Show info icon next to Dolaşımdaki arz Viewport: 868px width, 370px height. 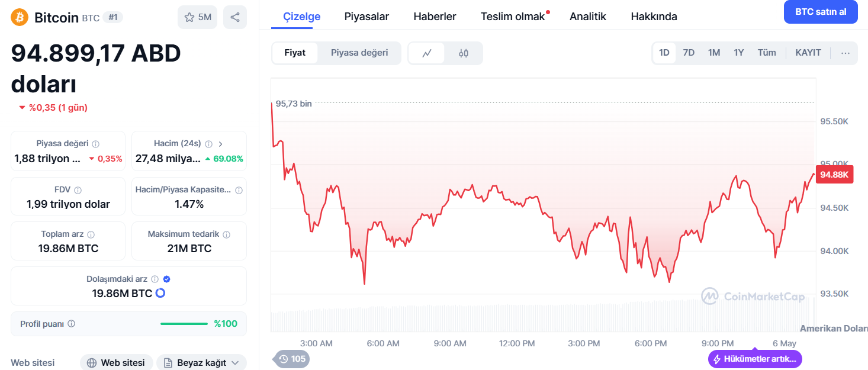(x=155, y=279)
